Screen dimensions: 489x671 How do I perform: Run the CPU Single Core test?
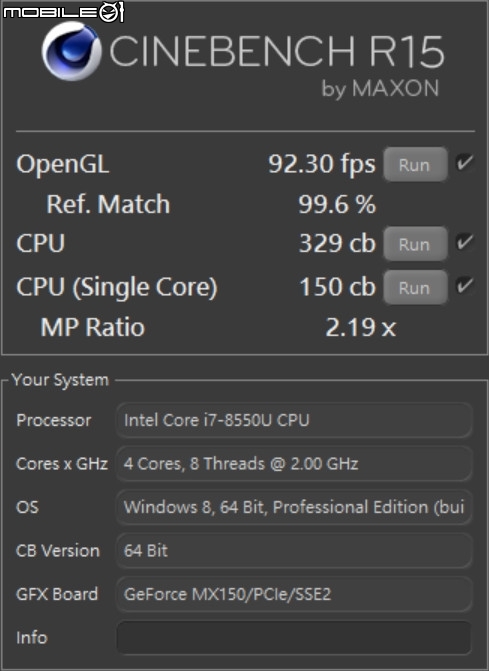[415, 288]
